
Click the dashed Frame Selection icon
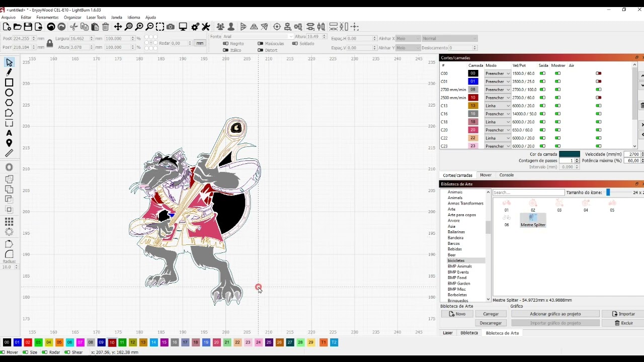pos(160,27)
